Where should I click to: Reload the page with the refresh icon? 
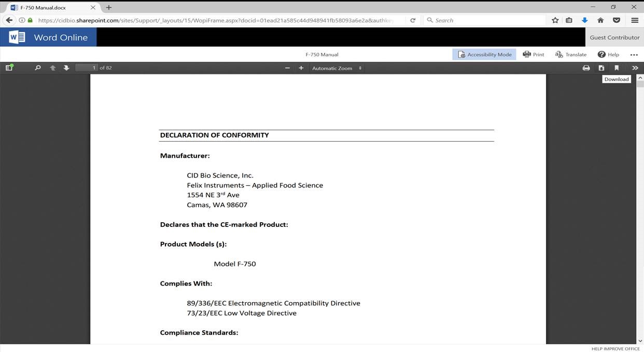click(x=413, y=20)
